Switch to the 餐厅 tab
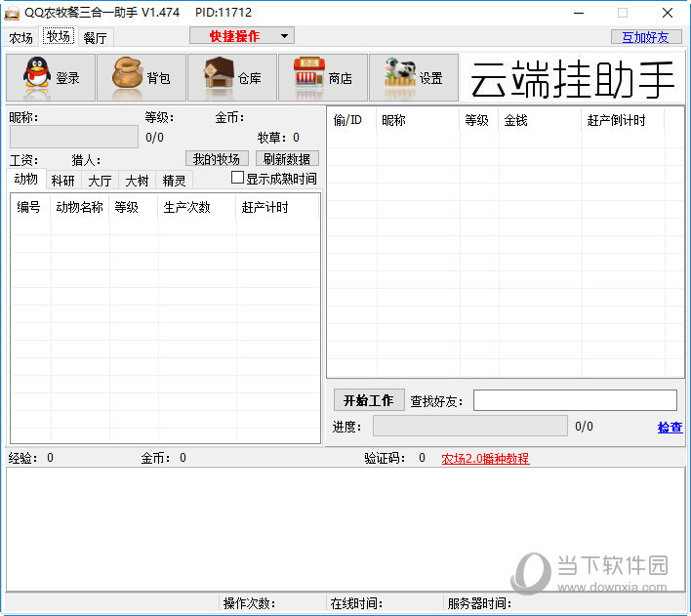Image resolution: width=691 pixels, height=616 pixels. coord(96,38)
